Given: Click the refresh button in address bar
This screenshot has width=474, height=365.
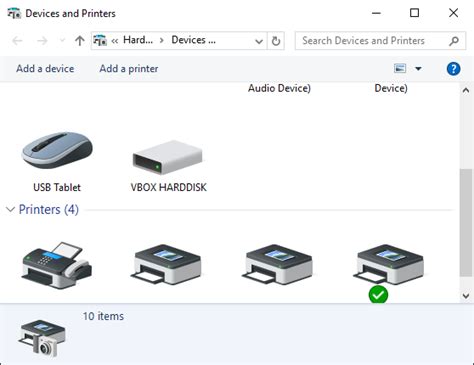Looking at the screenshot, I should [276, 41].
